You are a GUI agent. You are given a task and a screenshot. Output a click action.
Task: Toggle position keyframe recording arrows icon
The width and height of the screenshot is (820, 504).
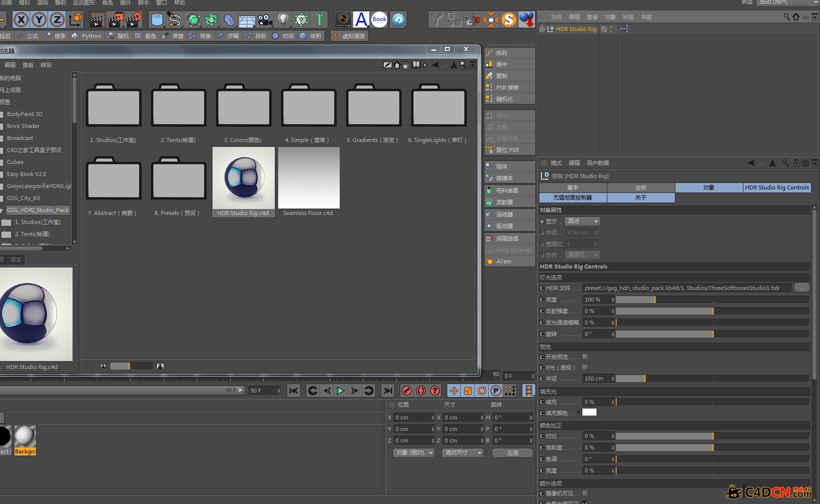[454, 390]
